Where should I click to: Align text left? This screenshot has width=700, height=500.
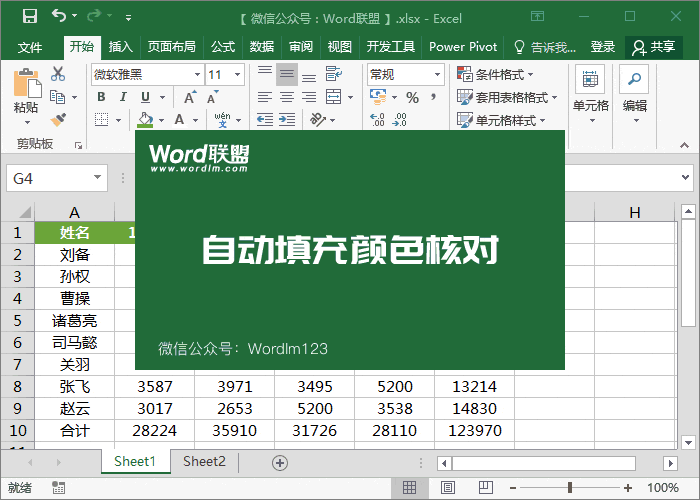click(265, 97)
